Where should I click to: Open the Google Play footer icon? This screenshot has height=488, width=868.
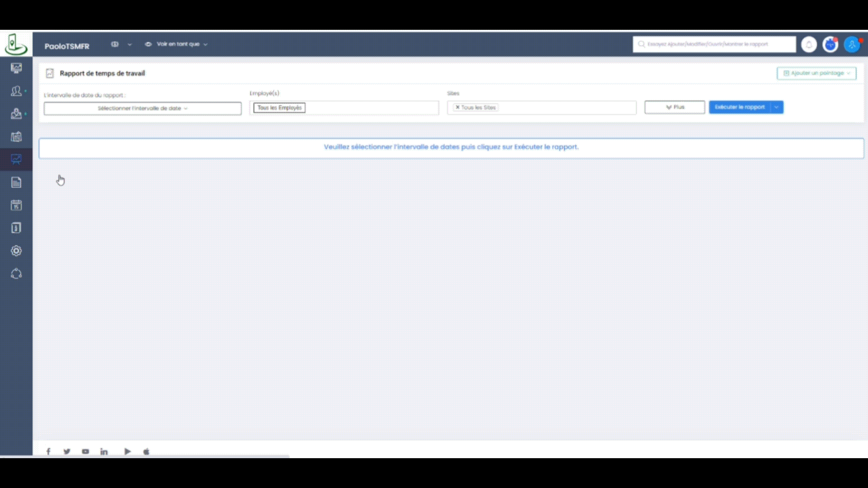coord(127,451)
